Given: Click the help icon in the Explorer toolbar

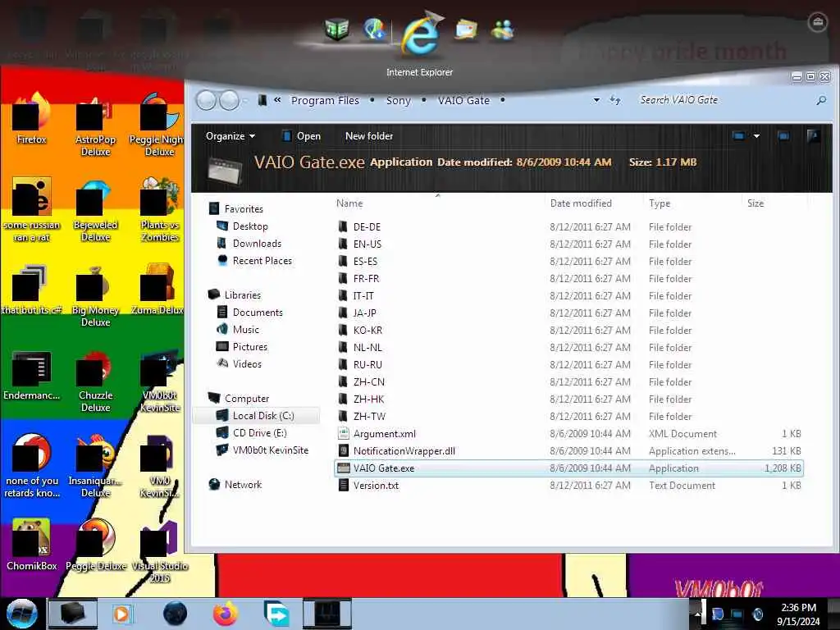Looking at the screenshot, I should pyautogui.click(x=813, y=136).
